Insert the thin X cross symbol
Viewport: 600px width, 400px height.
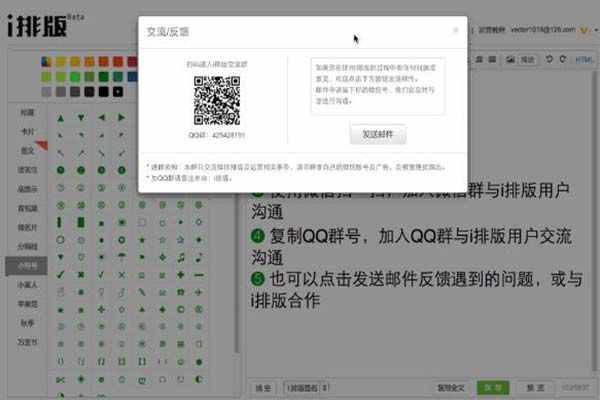click(x=122, y=275)
